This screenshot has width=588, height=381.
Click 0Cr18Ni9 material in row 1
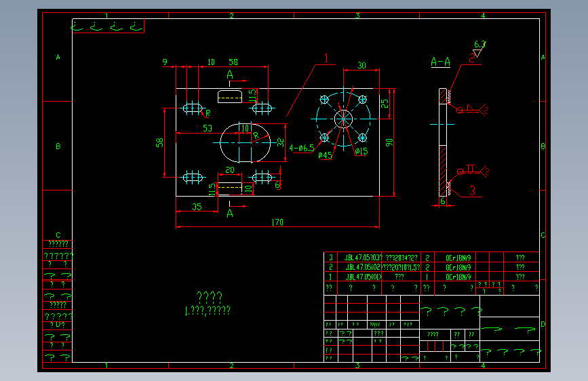(x=458, y=277)
